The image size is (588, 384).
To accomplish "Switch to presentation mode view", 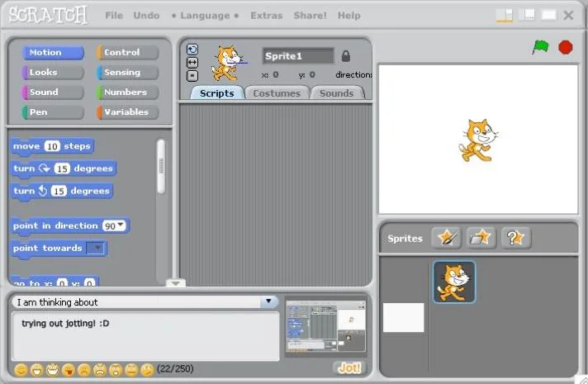I will pyautogui.click(x=548, y=15).
